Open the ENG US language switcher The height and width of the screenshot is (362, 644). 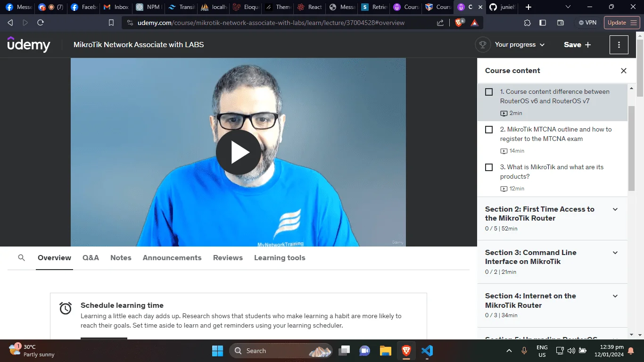click(542, 351)
